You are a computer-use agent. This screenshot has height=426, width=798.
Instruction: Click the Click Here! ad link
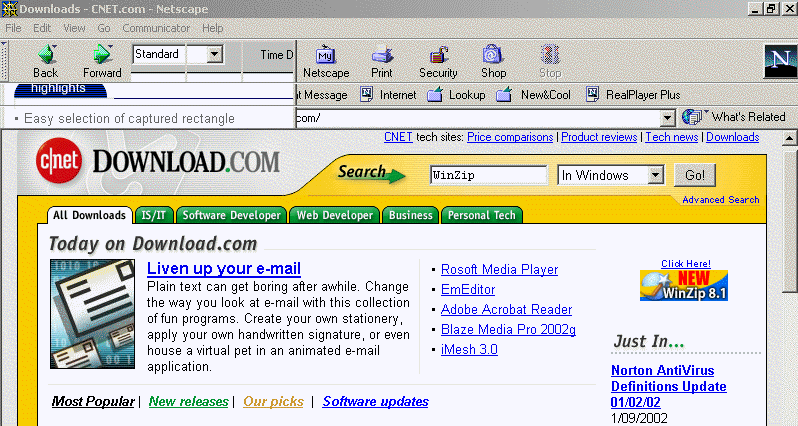pyautogui.click(x=686, y=264)
